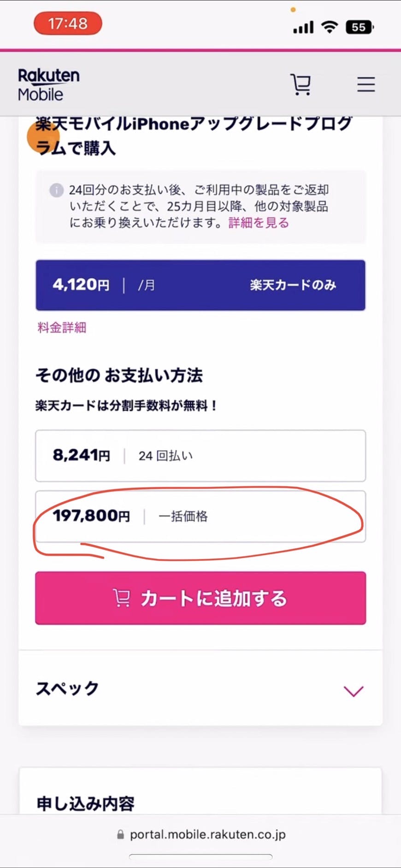Tap the 申し込み内容 section heading

point(86,803)
